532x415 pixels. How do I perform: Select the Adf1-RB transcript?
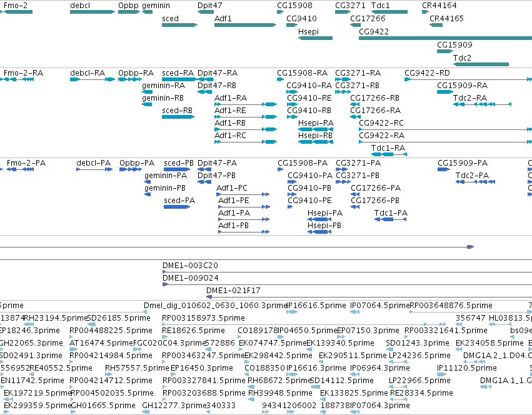246,129
